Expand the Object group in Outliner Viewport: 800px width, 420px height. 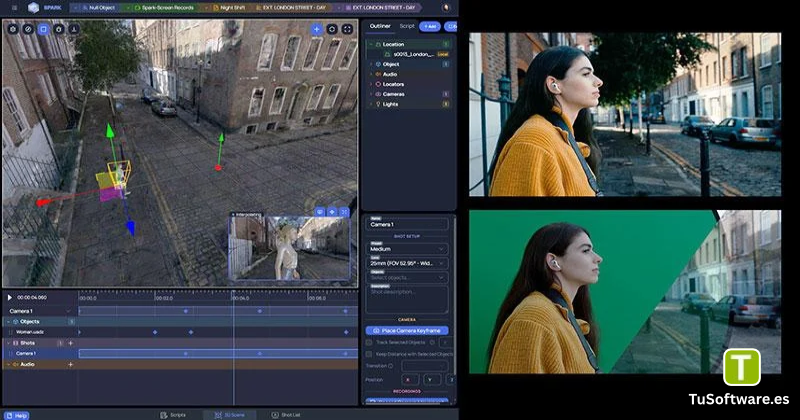click(x=371, y=64)
